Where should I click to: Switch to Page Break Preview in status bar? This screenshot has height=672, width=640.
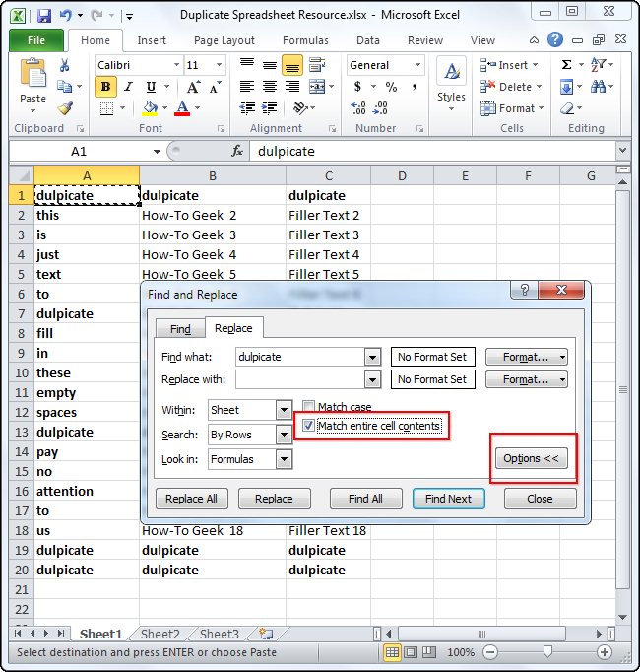(429, 652)
